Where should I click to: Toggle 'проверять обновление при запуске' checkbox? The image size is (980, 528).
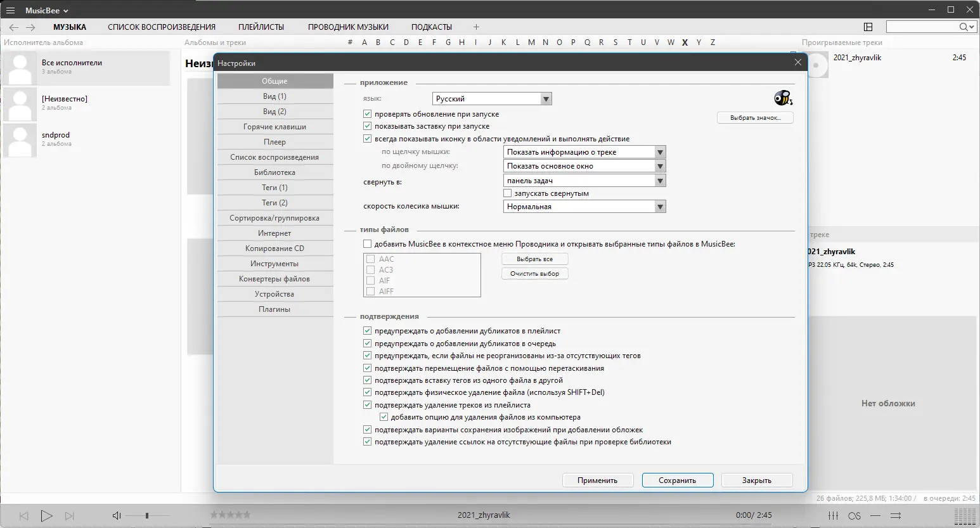click(x=367, y=114)
